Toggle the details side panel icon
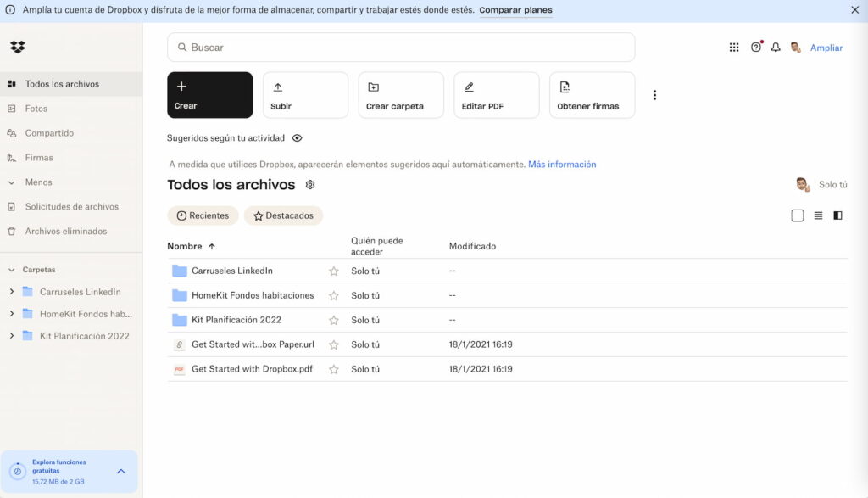The width and height of the screenshot is (868, 498). tap(838, 215)
